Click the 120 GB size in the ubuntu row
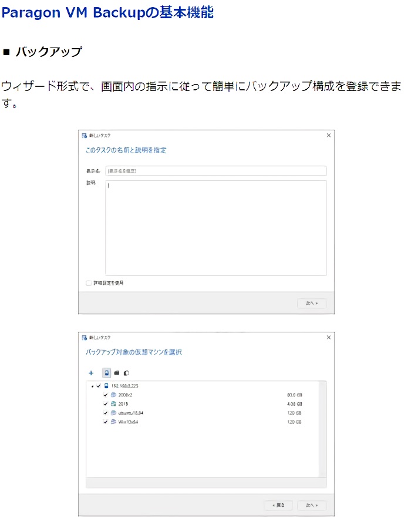Viewport: 411px width, 532px height. click(x=295, y=413)
